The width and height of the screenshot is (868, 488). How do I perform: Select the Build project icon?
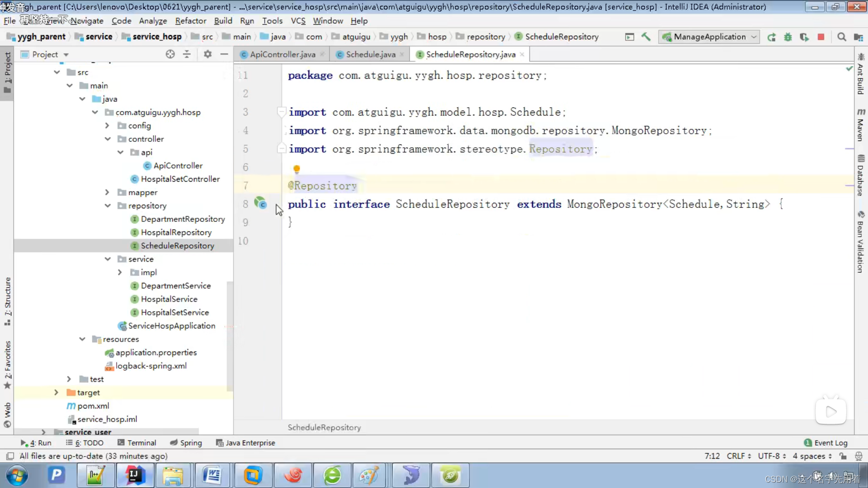tap(646, 37)
